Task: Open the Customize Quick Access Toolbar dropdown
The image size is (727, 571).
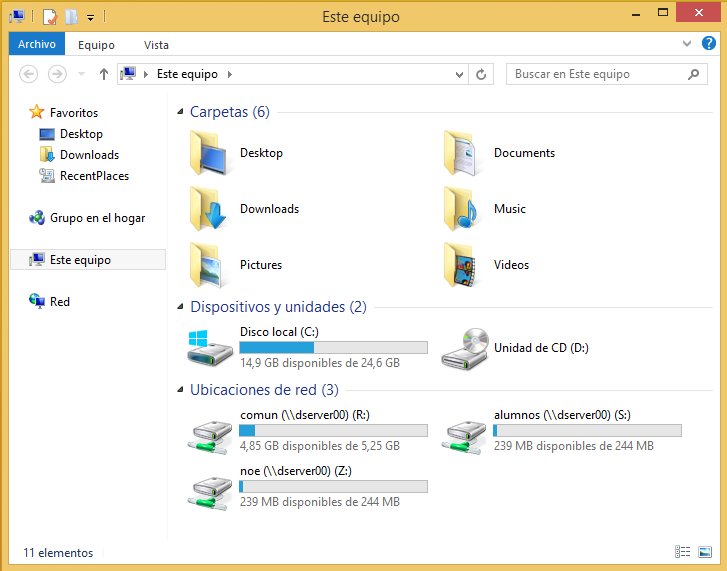Action: [x=90, y=18]
